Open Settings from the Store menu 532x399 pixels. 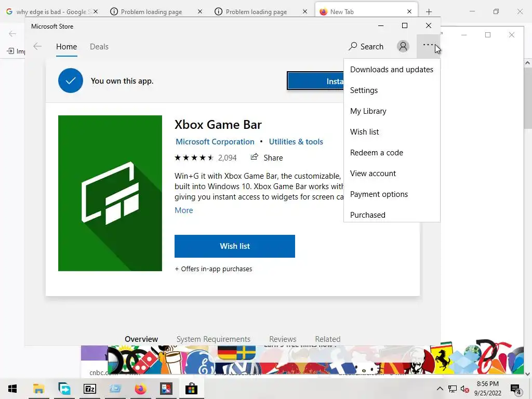click(x=392, y=90)
